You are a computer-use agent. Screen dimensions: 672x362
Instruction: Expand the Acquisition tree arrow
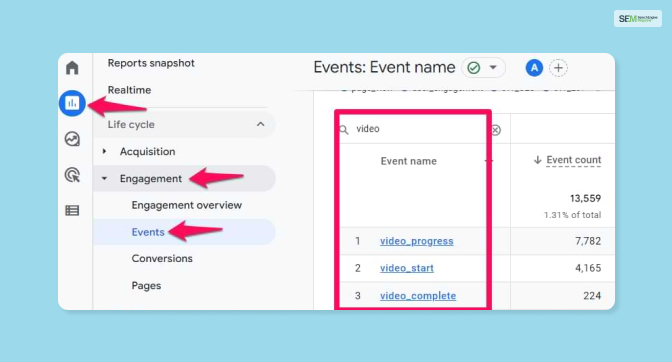click(x=104, y=151)
